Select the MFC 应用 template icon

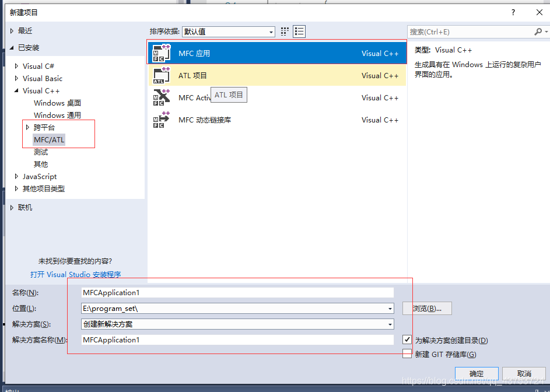click(x=162, y=53)
